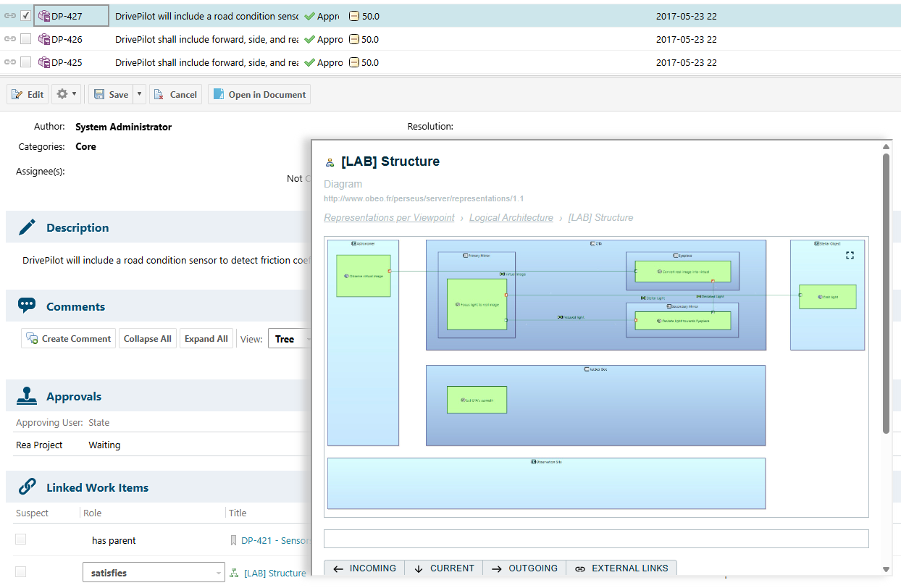Click the bookmark icon beside DP-421 - Sensor
Image resolution: width=901 pixels, height=588 pixels.
[234, 540]
